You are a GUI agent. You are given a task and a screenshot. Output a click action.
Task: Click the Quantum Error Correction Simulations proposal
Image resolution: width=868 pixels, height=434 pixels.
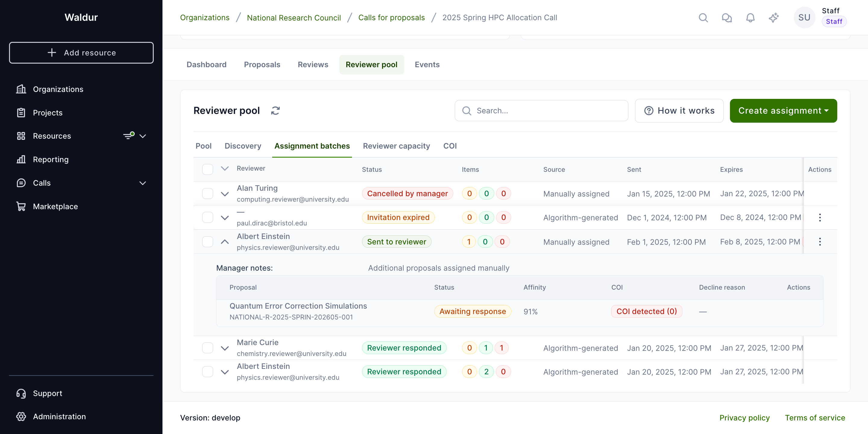[x=298, y=306]
